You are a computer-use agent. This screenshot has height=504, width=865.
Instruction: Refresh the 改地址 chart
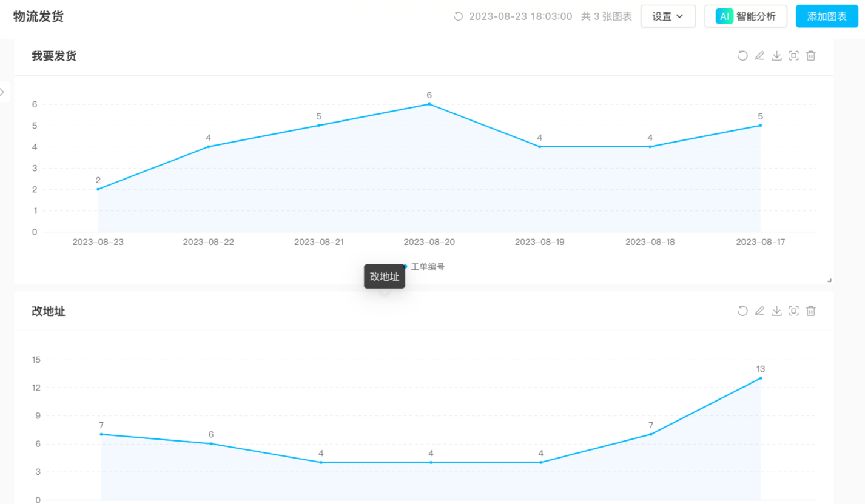pos(742,311)
